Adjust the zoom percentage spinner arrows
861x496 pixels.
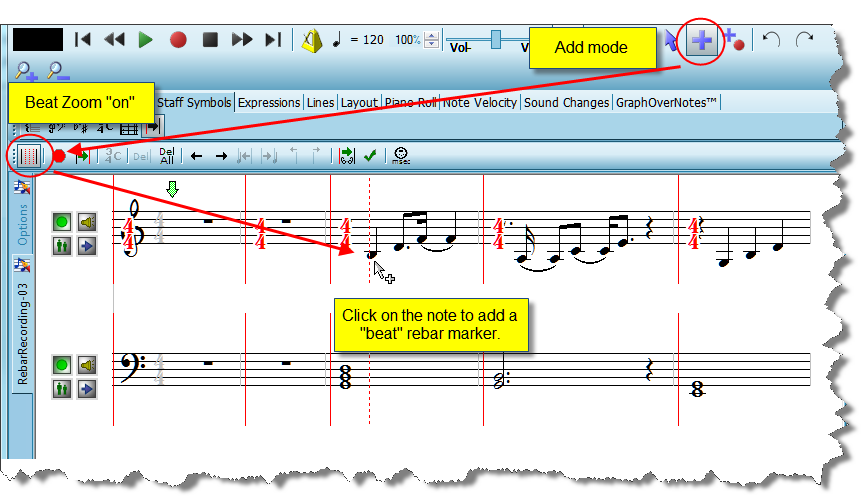pos(431,40)
